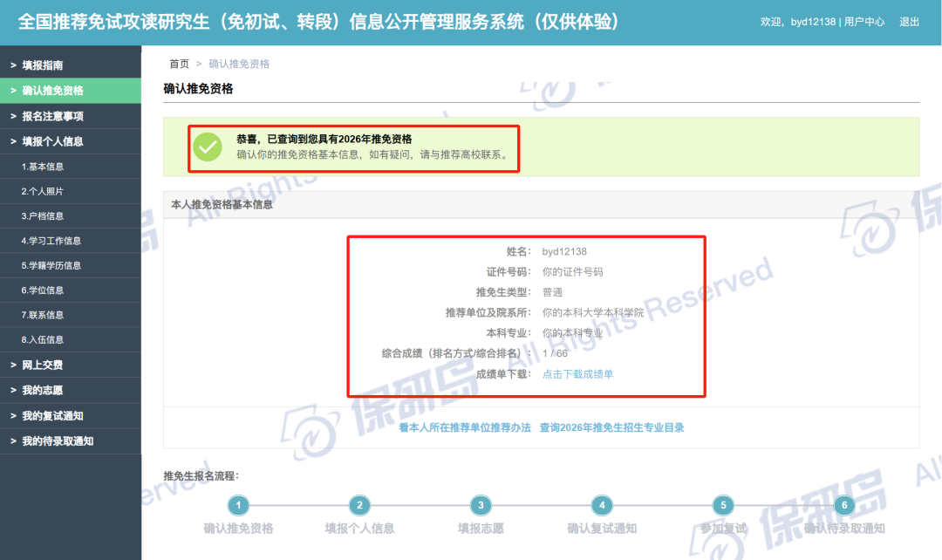Open 我的志愿 in the sidebar
The image size is (942, 560).
(42, 391)
